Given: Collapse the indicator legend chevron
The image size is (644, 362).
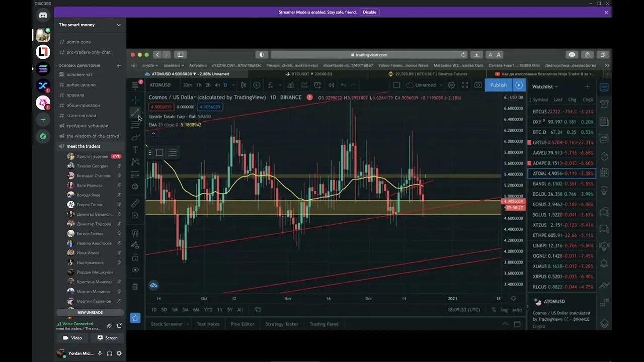Looking at the screenshot, I should point(153,133).
